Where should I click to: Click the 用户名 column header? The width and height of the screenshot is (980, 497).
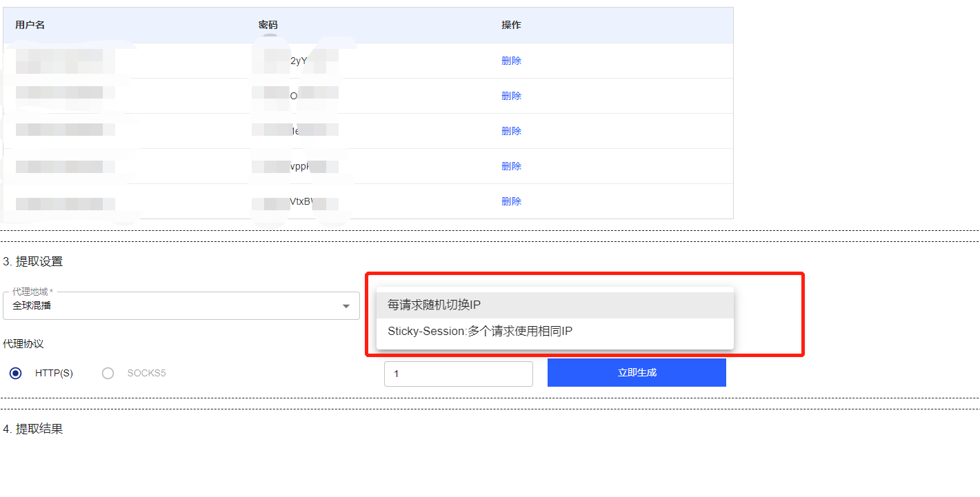coord(30,25)
